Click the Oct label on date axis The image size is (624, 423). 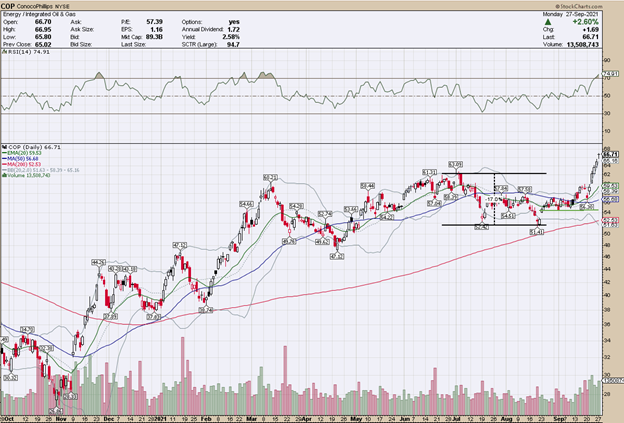click(9, 419)
